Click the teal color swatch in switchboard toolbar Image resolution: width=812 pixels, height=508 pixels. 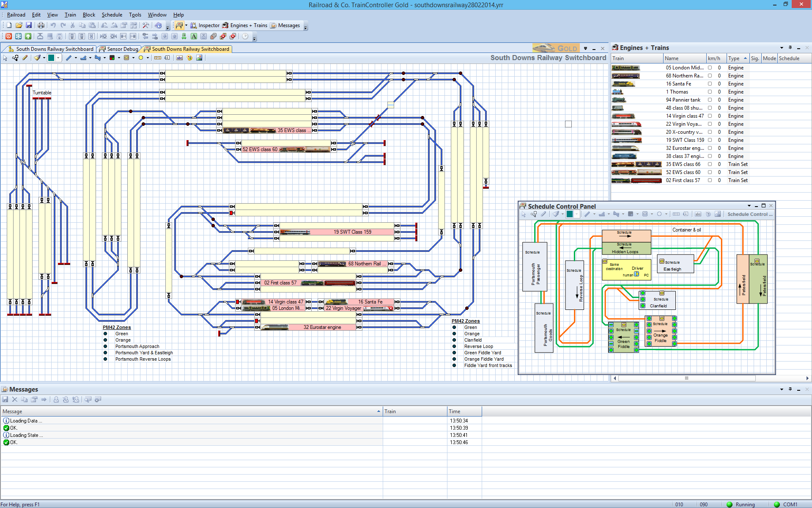pyautogui.click(x=51, y=58)
